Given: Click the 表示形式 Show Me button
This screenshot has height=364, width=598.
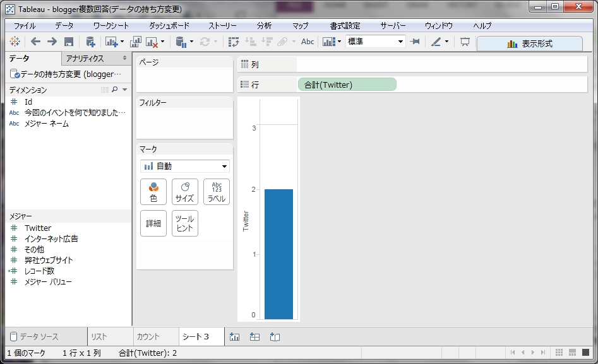Looking at the screenshot, I should coord(530,44).
